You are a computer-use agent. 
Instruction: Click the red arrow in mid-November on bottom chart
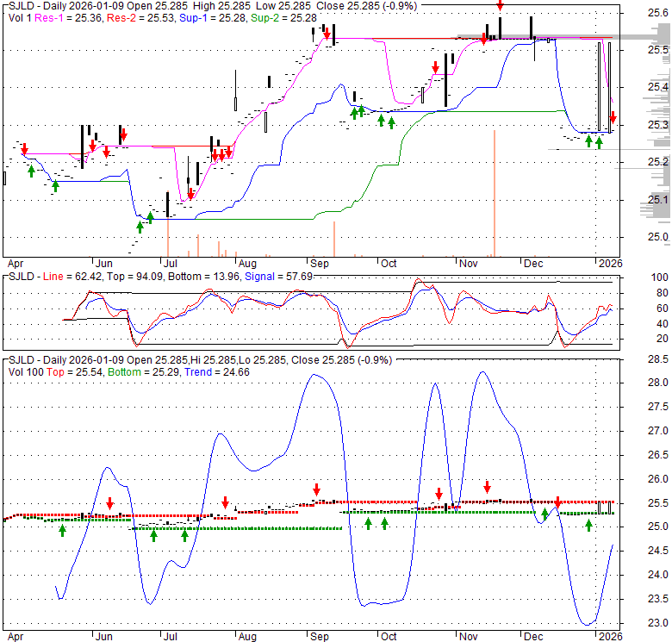tap(487, 486)
